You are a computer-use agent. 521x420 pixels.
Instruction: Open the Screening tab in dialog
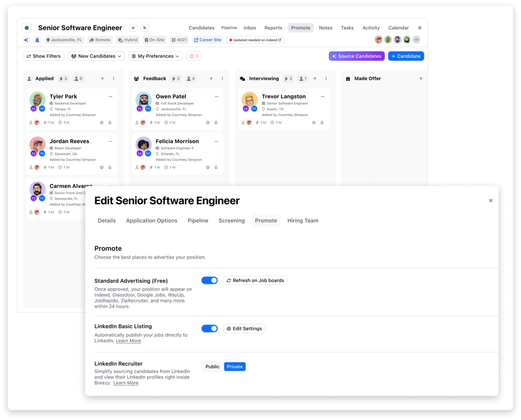click(x=232, y=220)
